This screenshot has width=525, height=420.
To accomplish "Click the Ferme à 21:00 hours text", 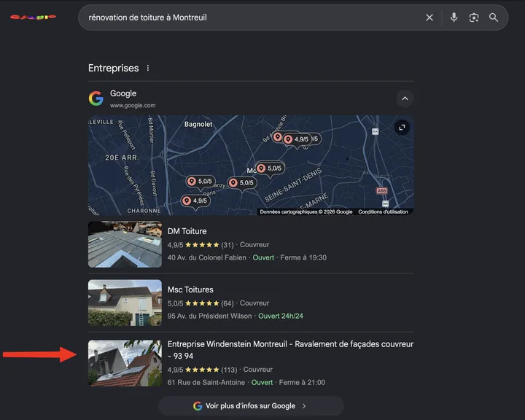I will (302, 383).
